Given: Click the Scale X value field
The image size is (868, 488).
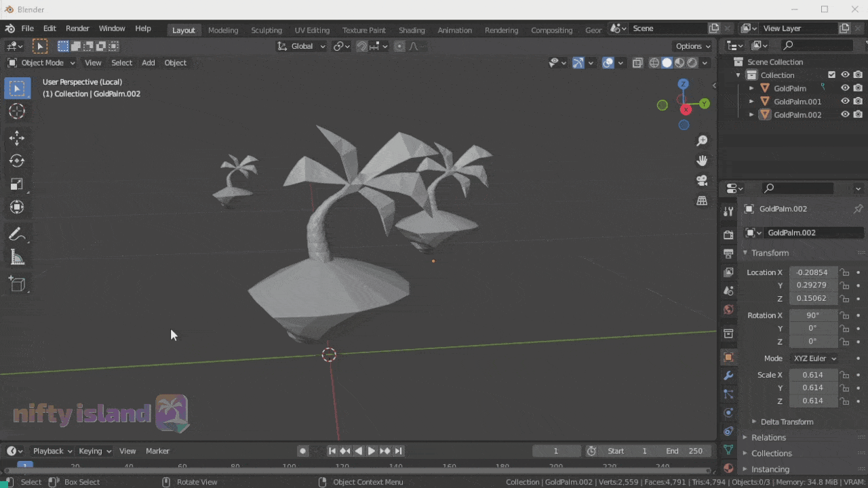Looking at the screenshot, I should [x=812, y=375].
